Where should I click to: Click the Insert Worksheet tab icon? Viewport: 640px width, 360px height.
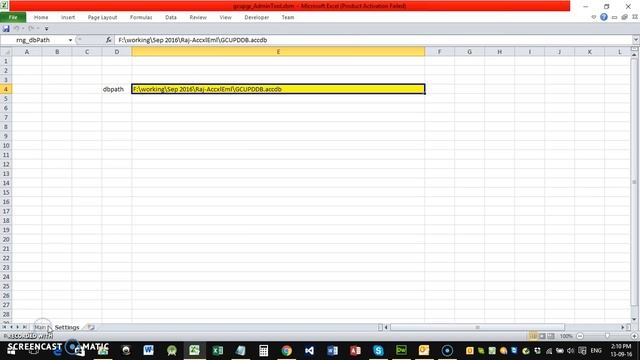(x=91, y=327)
